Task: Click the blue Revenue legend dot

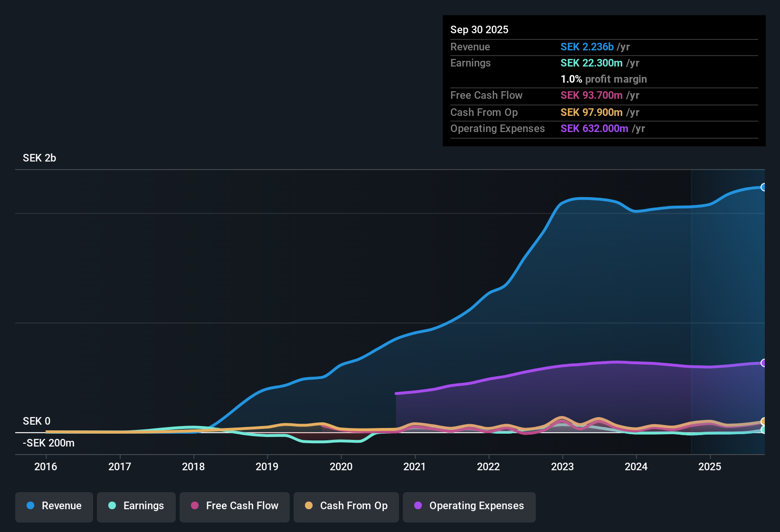Action: (x=30, y=506)
